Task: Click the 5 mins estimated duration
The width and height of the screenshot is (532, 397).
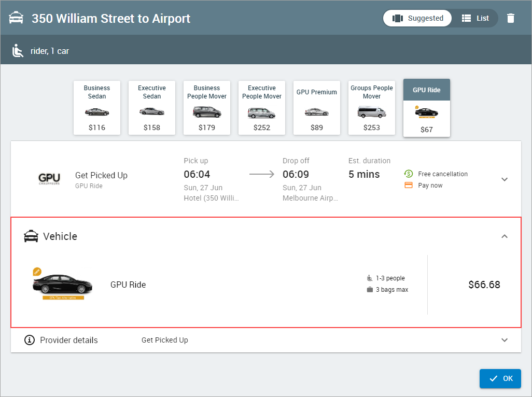Action: (364, 174)
